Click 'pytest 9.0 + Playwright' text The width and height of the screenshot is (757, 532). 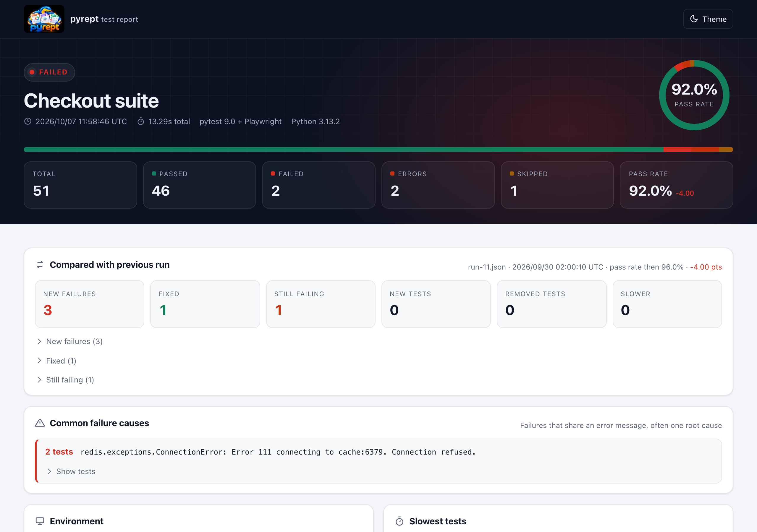(x=240, y=121)
